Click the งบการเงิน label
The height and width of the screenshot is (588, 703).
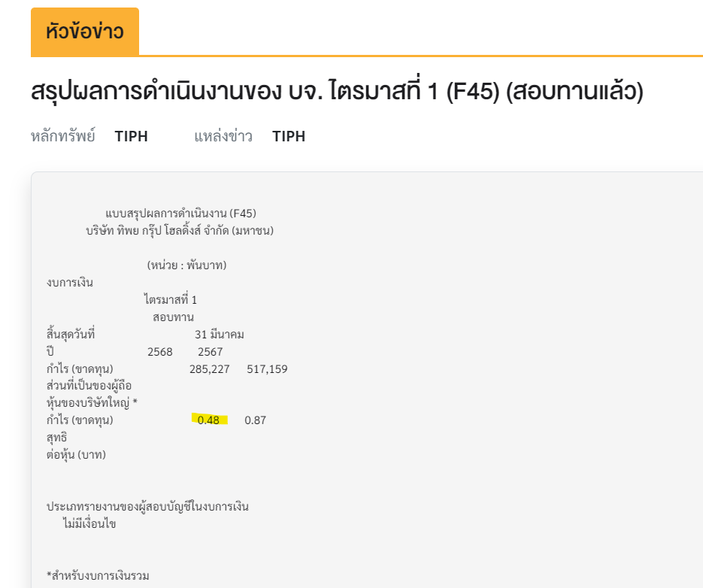(x=70, y=283)
